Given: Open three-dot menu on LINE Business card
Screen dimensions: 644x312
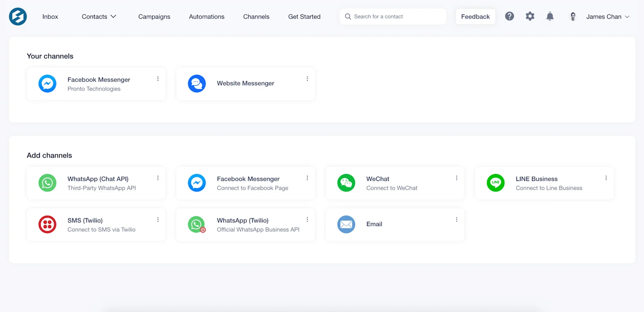Looking at the screenshot, I should (606, 178).
